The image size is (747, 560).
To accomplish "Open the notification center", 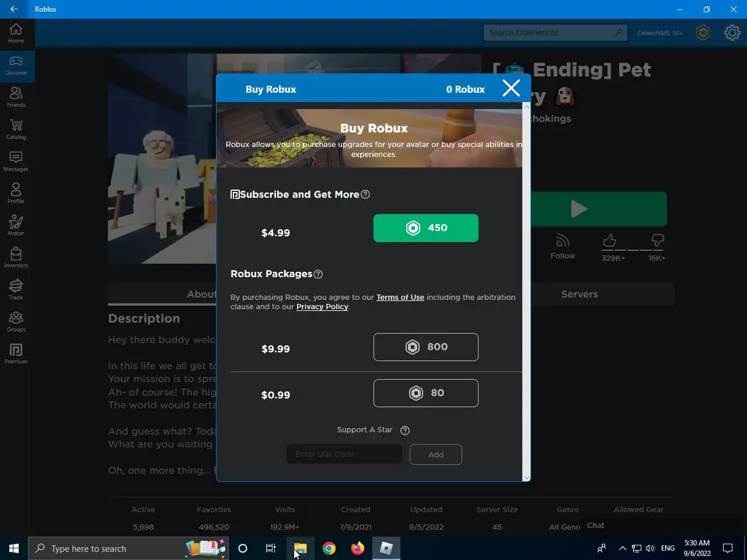I will coord(728,548).
